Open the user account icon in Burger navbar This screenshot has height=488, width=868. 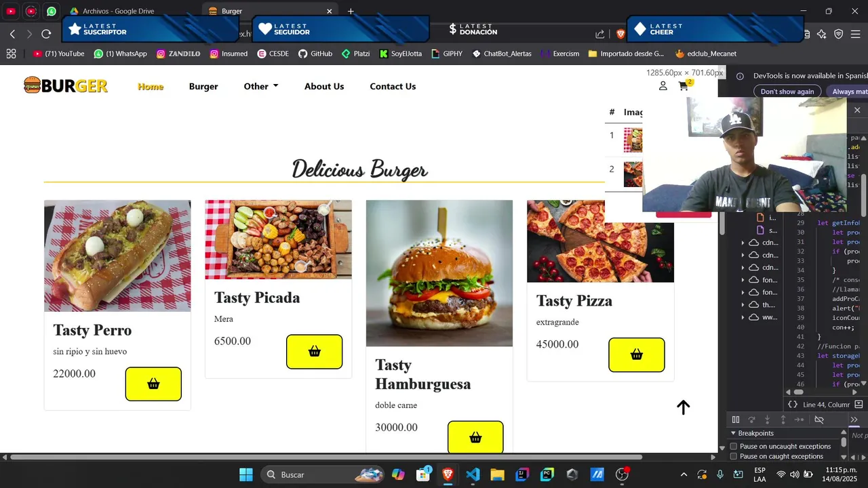click(x=663, y=86)
